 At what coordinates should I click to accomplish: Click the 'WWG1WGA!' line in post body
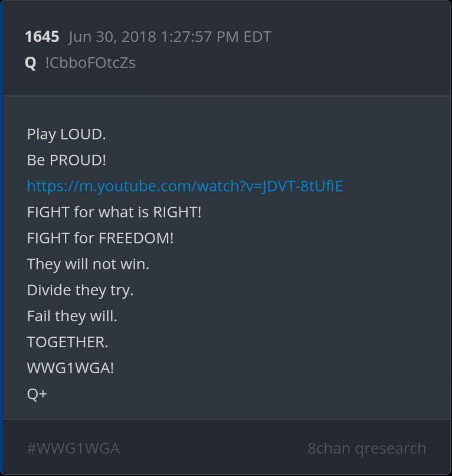[70, 368]
